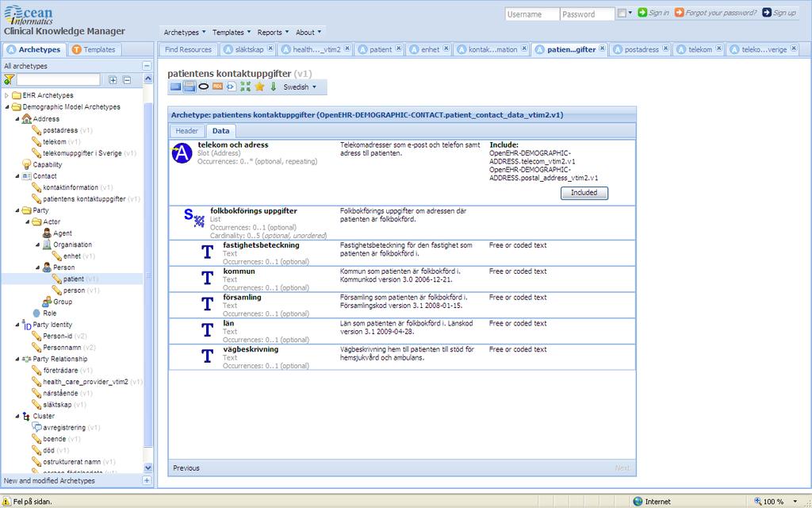Switch to the postadress tab
Viewport: 812px width, 508px height.
[x=642, y=50]
